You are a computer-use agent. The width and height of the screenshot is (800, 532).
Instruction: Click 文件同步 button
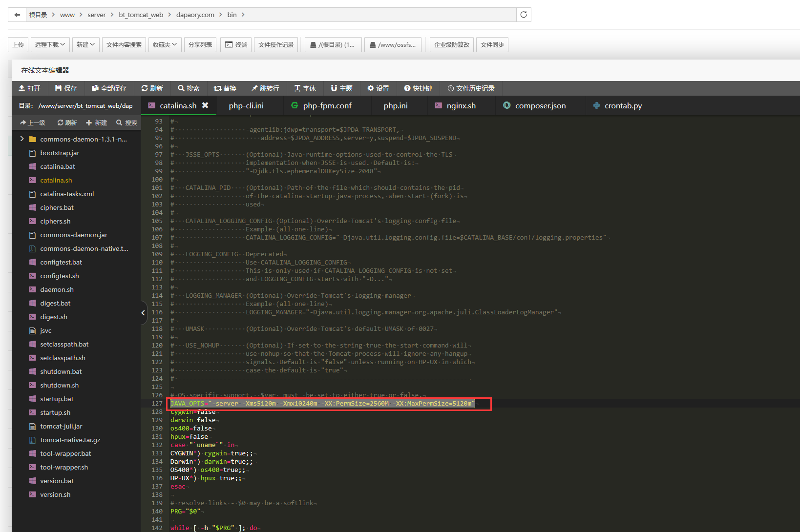(x=492, y=45)
